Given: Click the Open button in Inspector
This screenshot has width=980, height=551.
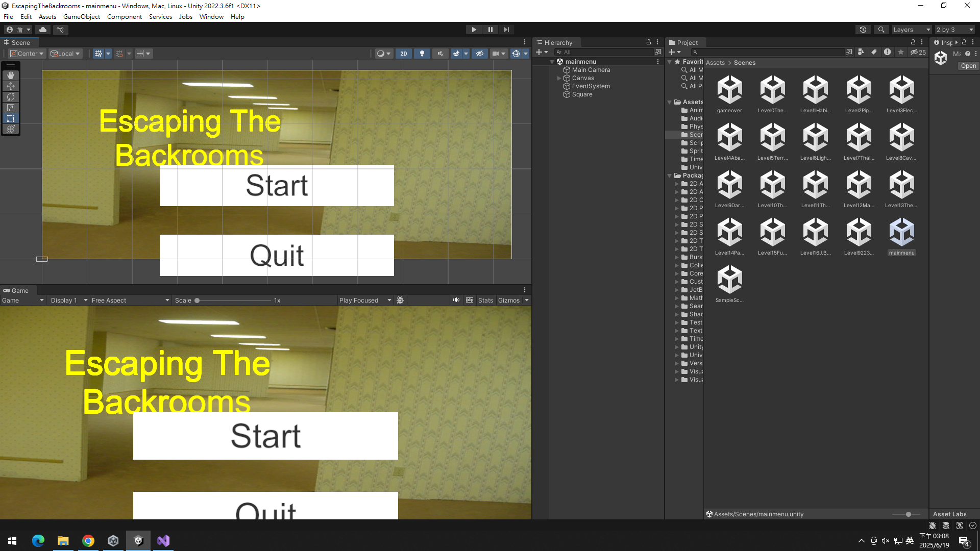Looking at the screenshot, I should pyautogui.click(x=968, y=66).
